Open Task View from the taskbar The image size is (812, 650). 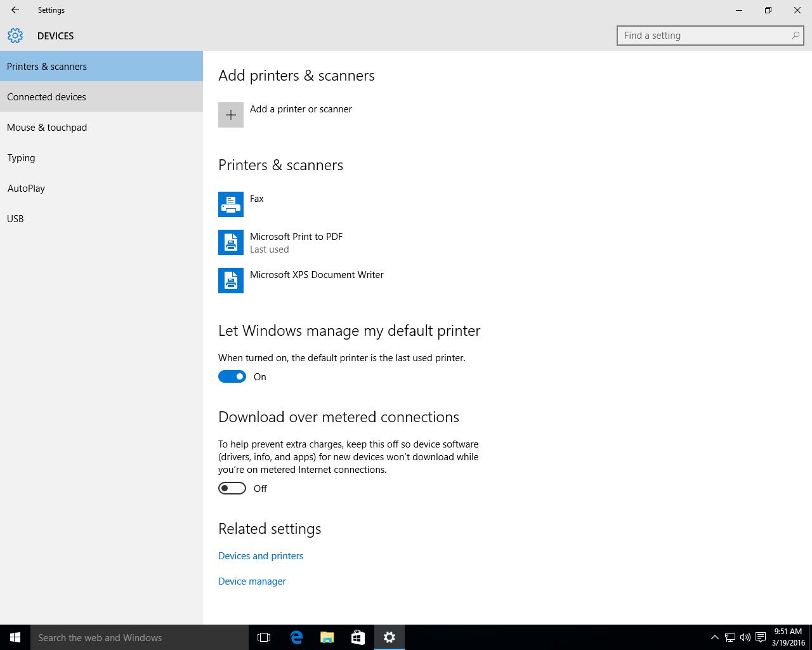[264, 637]
